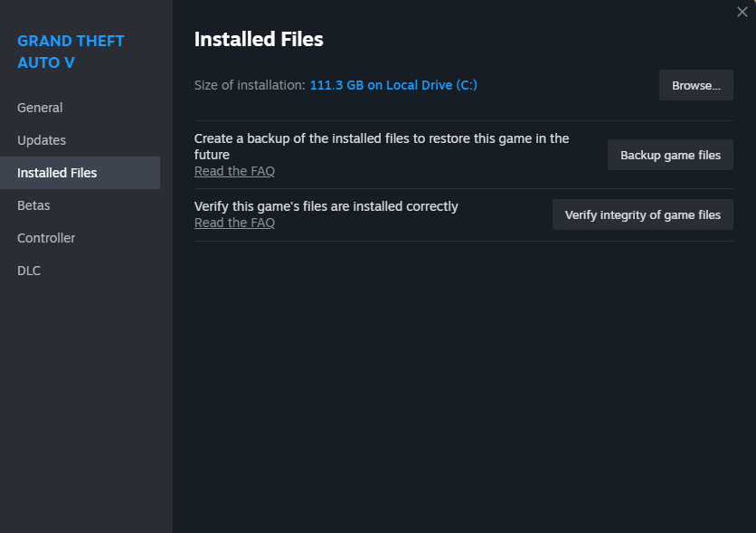Show the DLC tab

coord(29,271)
